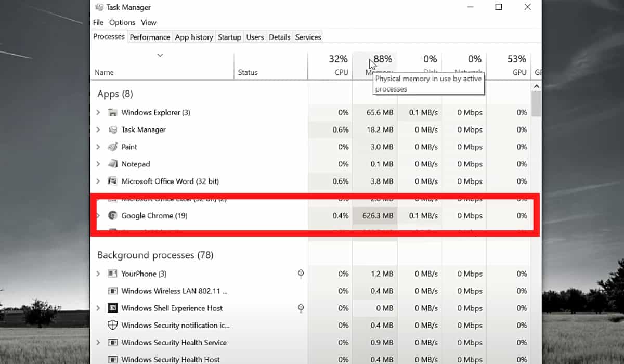
Task: Click the Windows Wireless LAN 802.11 row name
Action: (174, 291)
